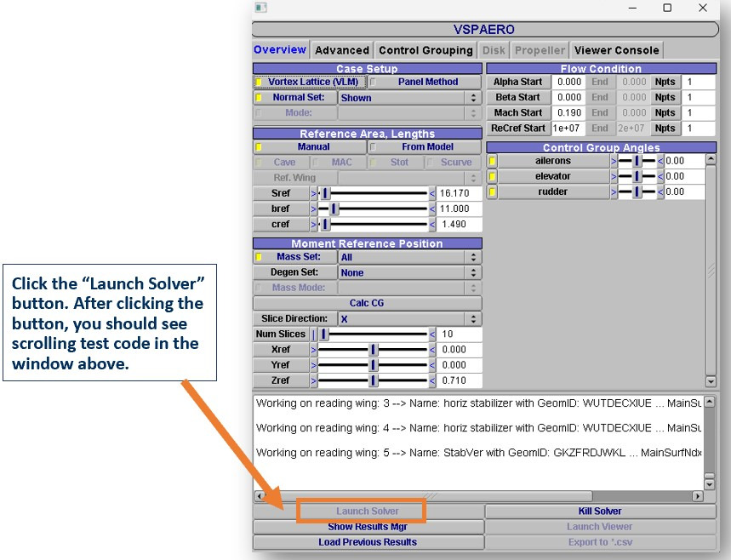Viewport: 731px width, 560px height.
Task: Click the Sref slider left arrow
Action: point(313,193)
